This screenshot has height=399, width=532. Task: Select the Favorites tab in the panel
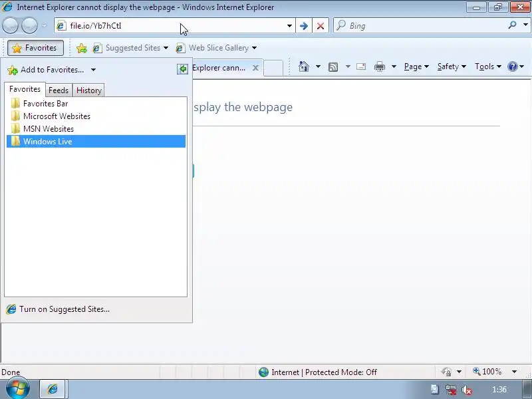25,89
